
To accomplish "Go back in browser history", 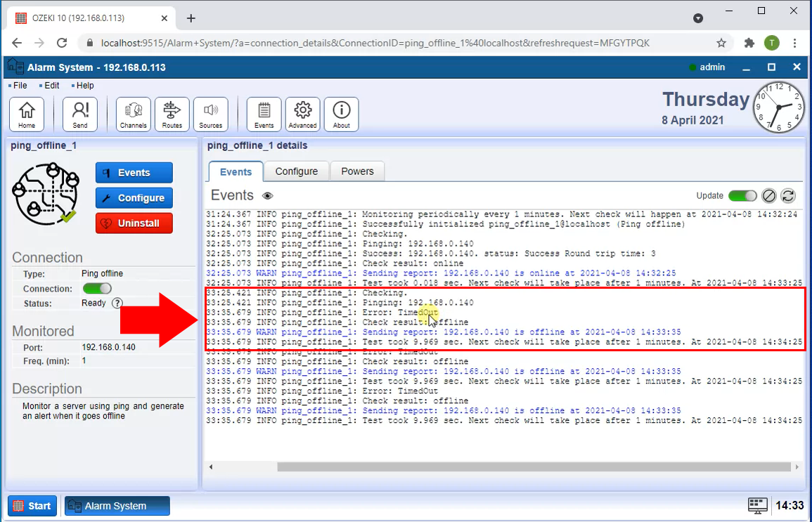I will 17,43.
